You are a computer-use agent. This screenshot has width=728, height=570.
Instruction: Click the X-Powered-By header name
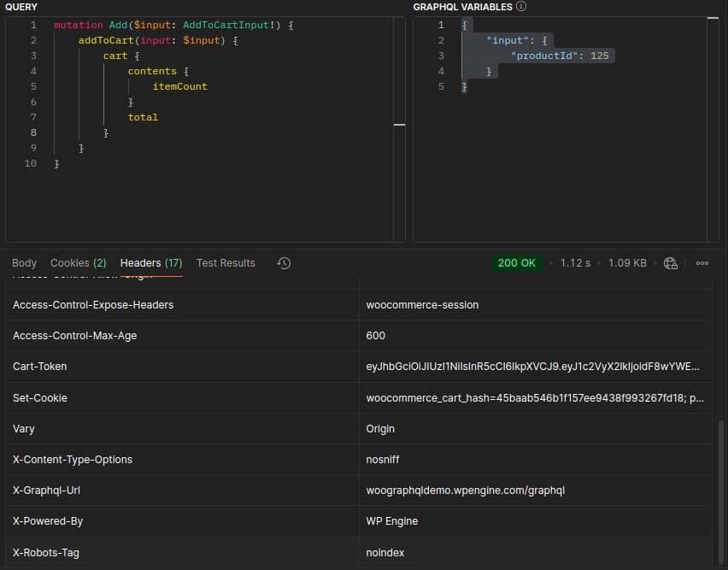pyautogui.click(x=48, y=520)
